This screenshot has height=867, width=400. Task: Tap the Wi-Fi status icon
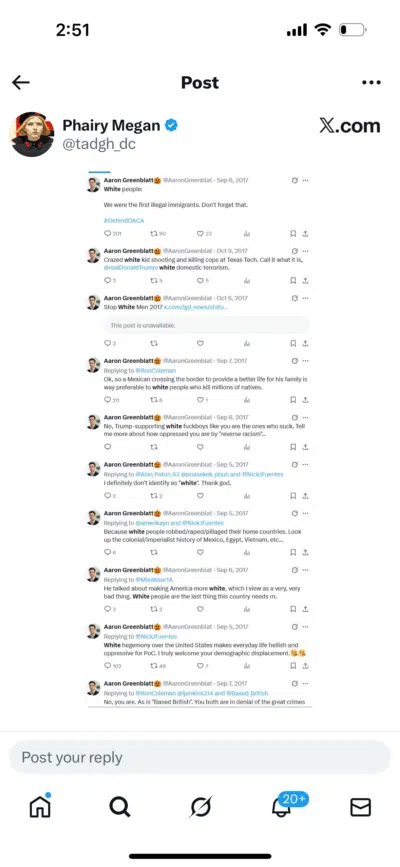click(x=322, y=30)
